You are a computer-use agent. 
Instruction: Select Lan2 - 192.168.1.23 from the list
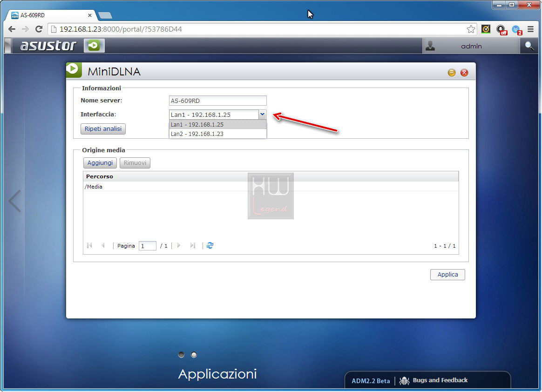point(218,134)
